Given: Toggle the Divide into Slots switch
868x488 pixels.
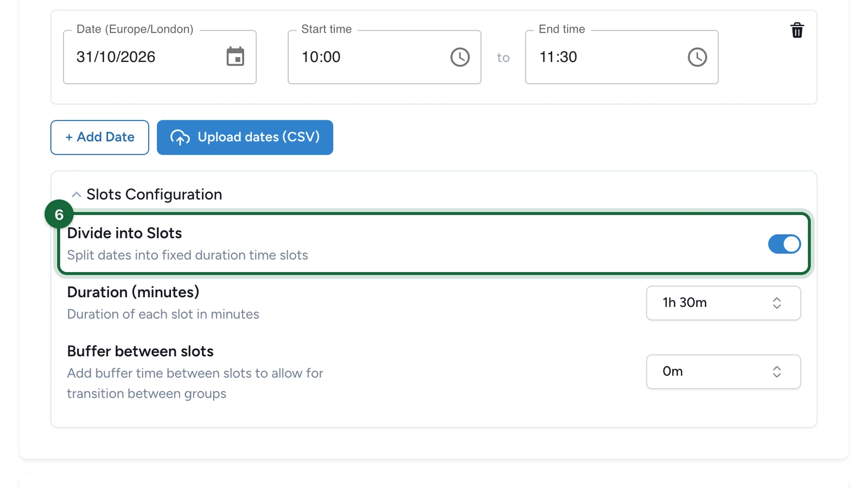Looking at the screenshot, I should 784,244.
